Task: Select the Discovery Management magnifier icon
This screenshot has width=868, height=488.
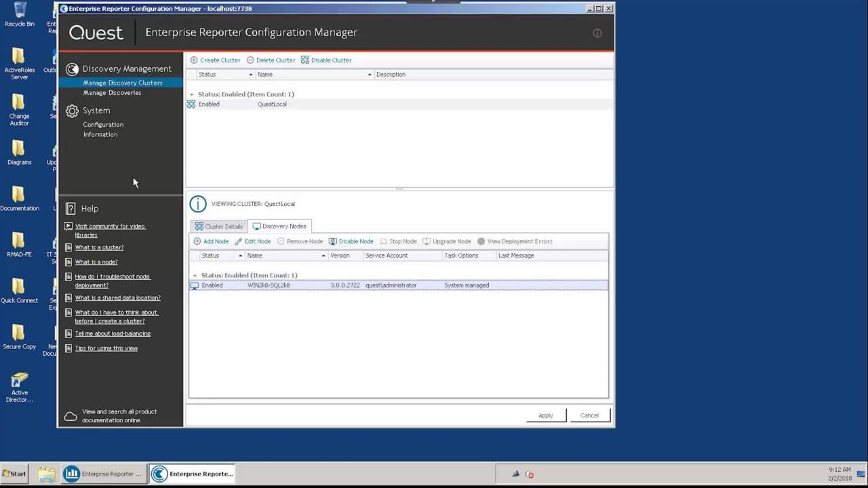Action: (72, 68)
